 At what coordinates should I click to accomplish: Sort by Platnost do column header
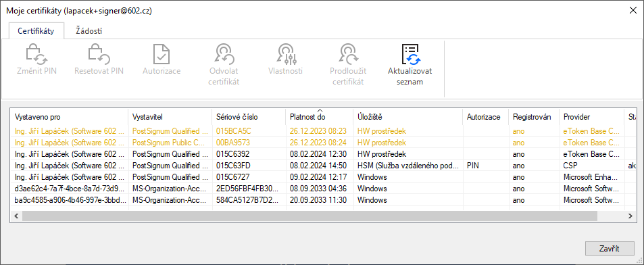click(320, 117)
